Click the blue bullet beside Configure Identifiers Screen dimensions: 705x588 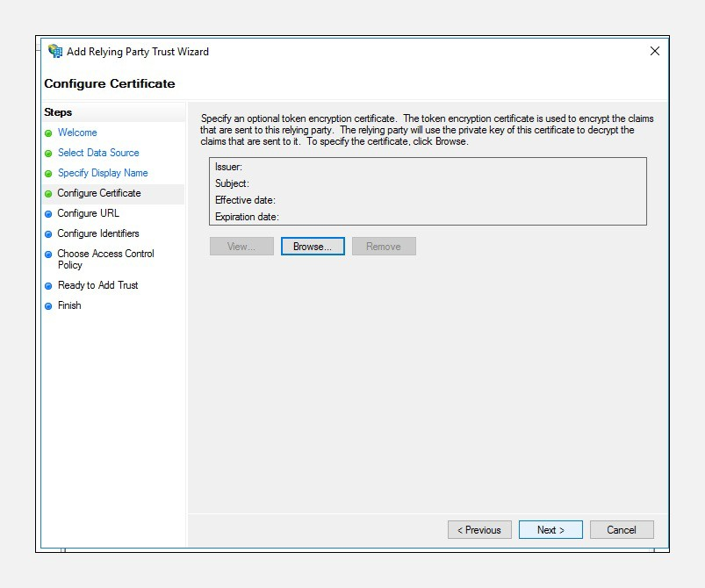(48, 234)
